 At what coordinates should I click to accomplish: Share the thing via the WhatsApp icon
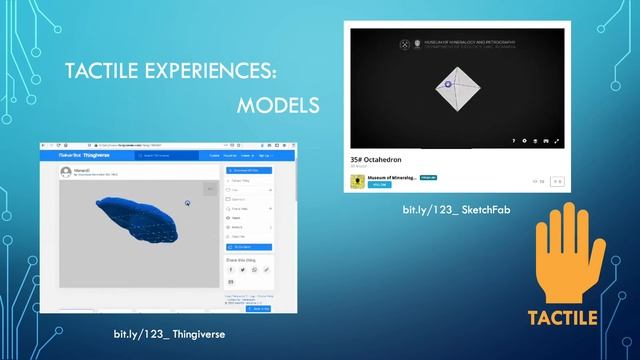pyautogui.click(x=254, y=270)
